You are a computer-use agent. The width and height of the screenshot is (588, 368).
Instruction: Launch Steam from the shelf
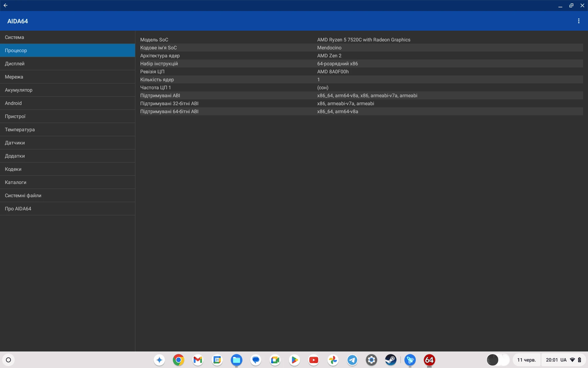click(391, 360)
